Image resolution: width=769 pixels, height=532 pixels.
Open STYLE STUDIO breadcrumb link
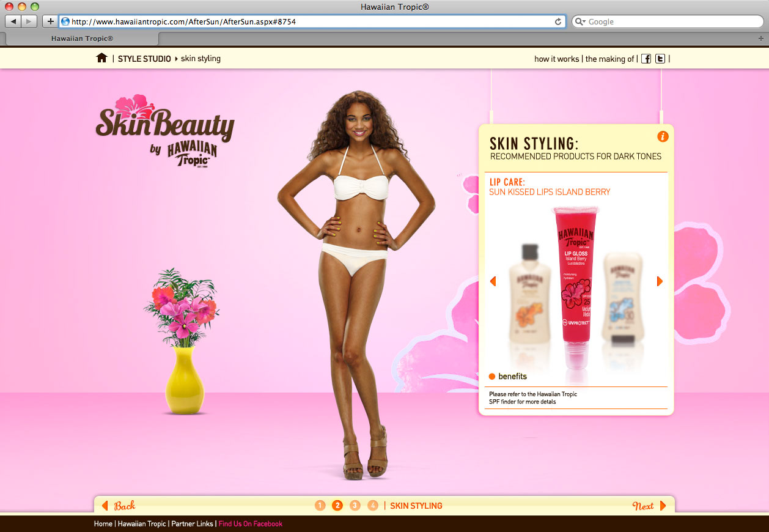coord(144,59)
